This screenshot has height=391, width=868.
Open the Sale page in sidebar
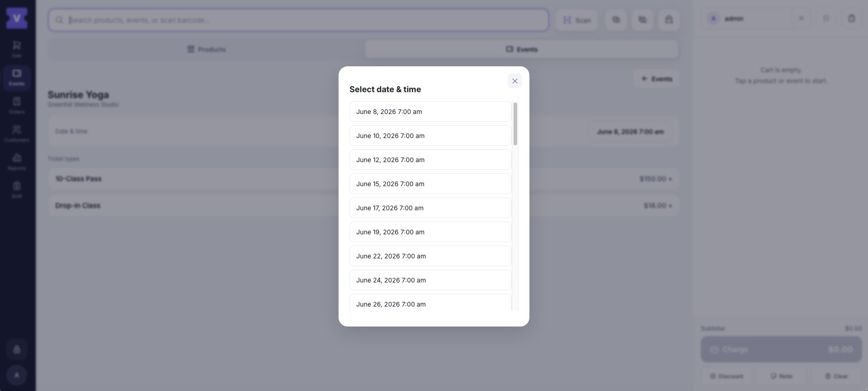click(17, 49)
